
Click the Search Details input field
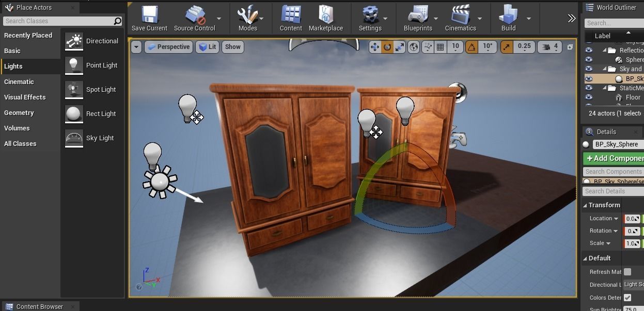(x=614, y=191)
